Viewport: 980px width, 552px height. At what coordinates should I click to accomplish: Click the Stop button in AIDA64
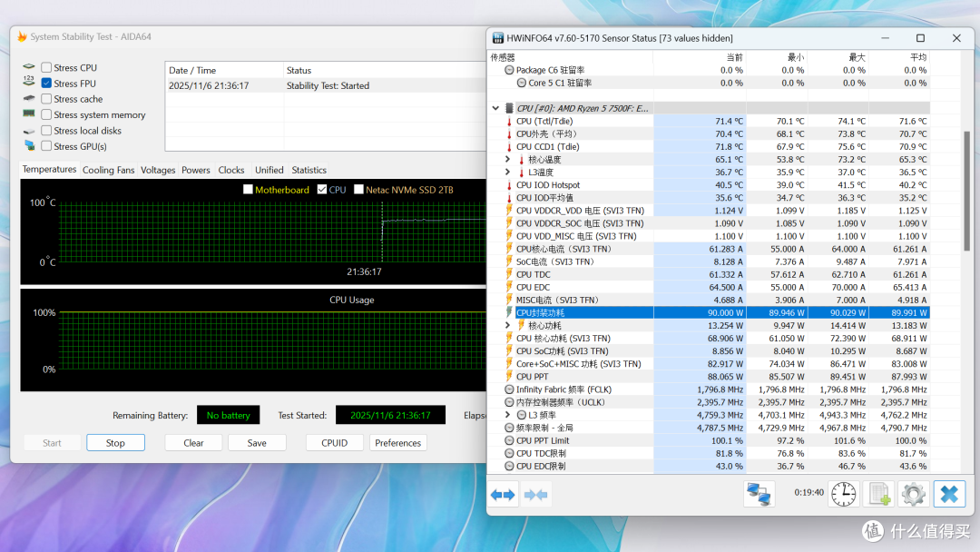(115, 443)
